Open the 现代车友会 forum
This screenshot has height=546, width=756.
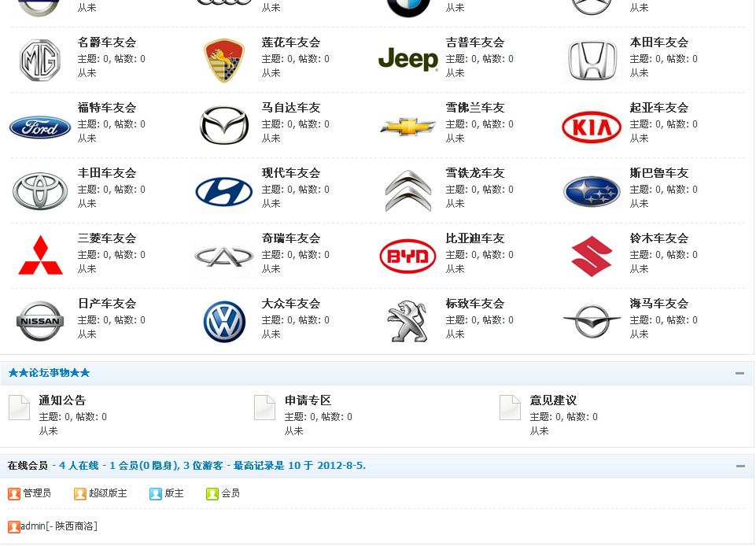click(x=291, y=172)
